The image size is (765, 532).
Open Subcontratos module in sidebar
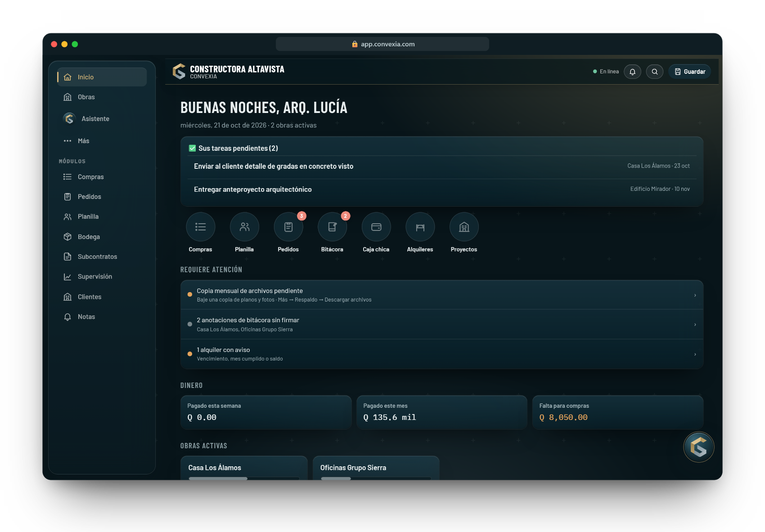point(102,257)
